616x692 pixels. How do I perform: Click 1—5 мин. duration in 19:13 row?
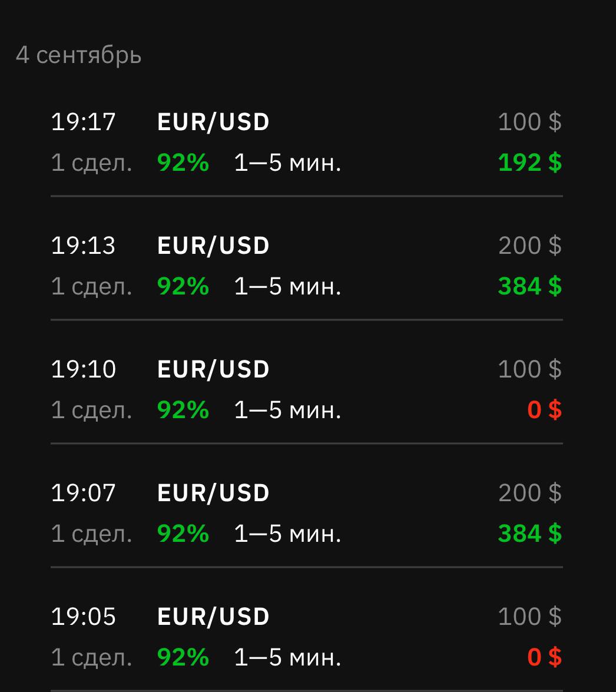coord(287,286)
